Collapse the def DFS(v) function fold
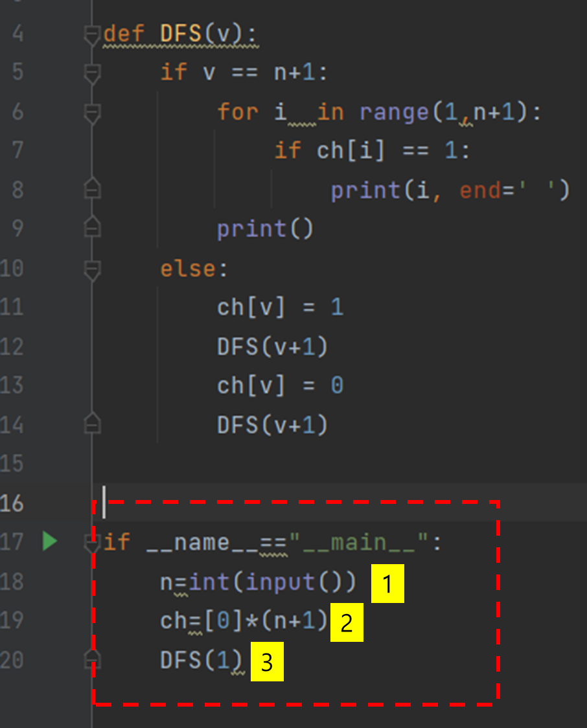 (92, 36)
